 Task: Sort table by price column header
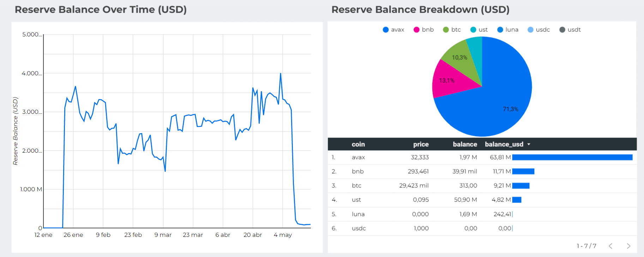(421, 144)
